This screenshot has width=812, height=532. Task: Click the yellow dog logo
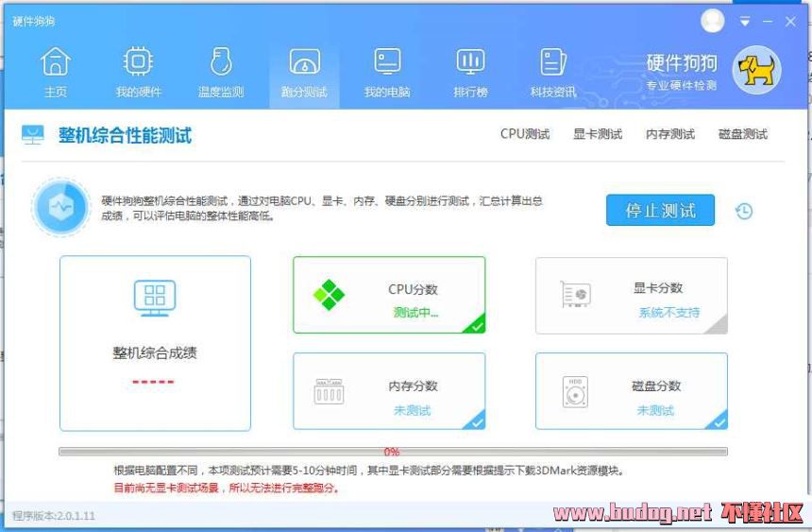756,70
